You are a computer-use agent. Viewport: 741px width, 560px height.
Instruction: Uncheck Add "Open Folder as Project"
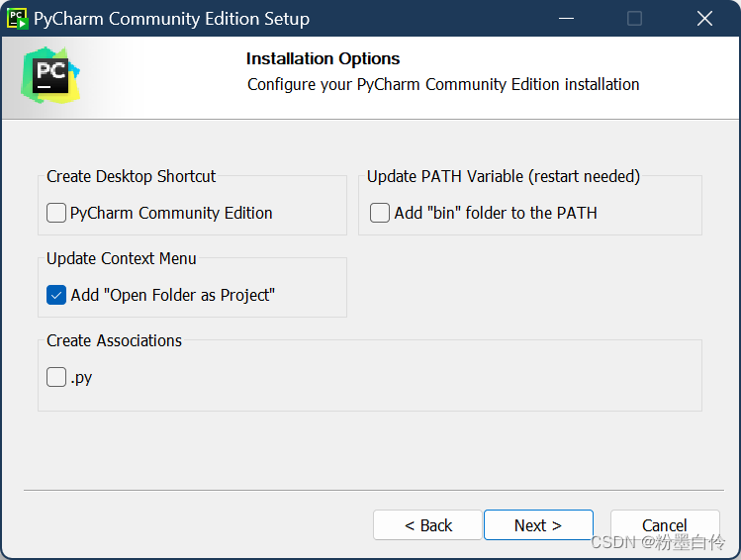(56, 295)
